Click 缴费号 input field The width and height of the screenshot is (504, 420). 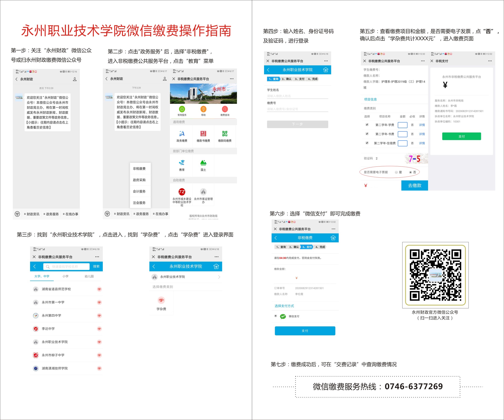click(x=297, y=109)
